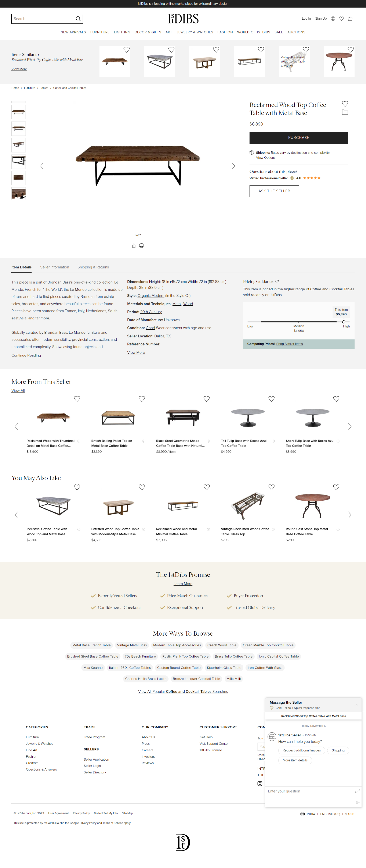Favorite Industrial Coffee Table with Wood Top
Image resolution: width=366 pixels, height=868 pixels.
tap(77, 487)
